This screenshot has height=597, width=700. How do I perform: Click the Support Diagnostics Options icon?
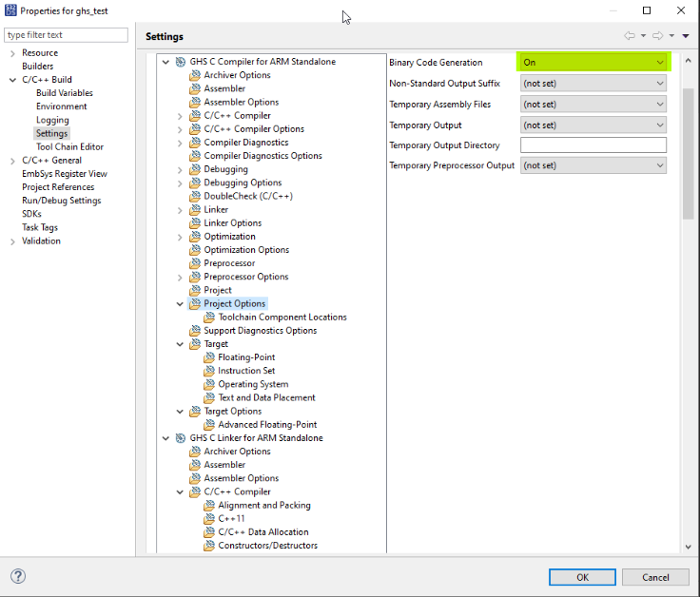tap(195, 331)
